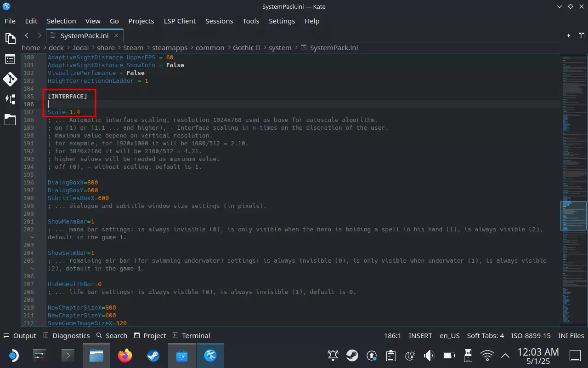The width and height of the screenshot is (588, 368).
Task: Launch Firefox from the taskbar
Action: [124, 355]
